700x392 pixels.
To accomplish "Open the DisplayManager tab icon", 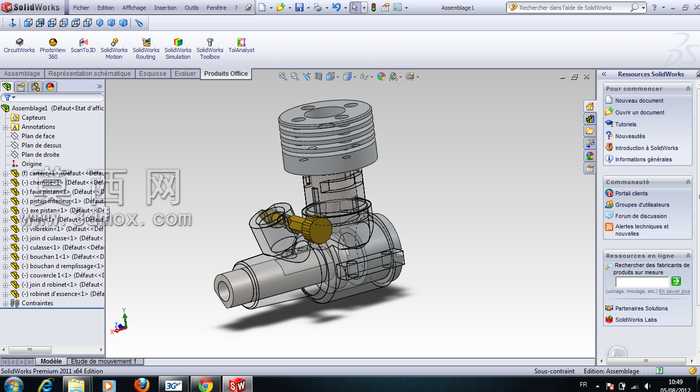I will click(50, 87).
